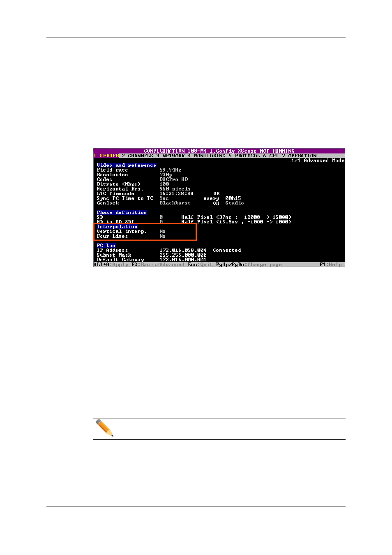
Task: Toggle Sync PC Time to TC Yes value
Action: 164,198
